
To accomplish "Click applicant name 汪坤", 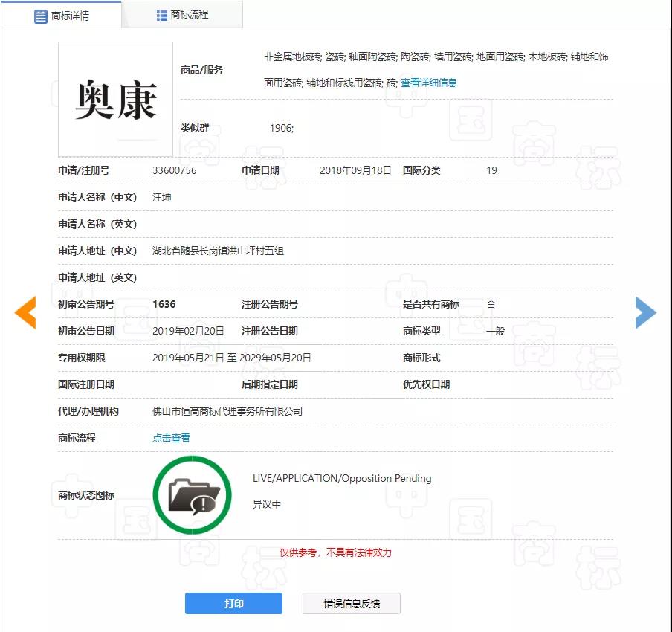I will (x=162, y=197).
